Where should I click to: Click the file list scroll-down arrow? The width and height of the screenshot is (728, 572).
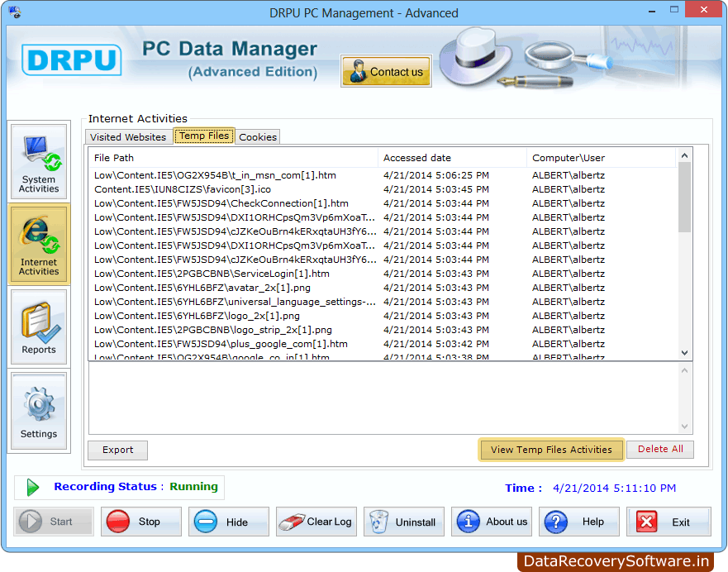[684, 353]
